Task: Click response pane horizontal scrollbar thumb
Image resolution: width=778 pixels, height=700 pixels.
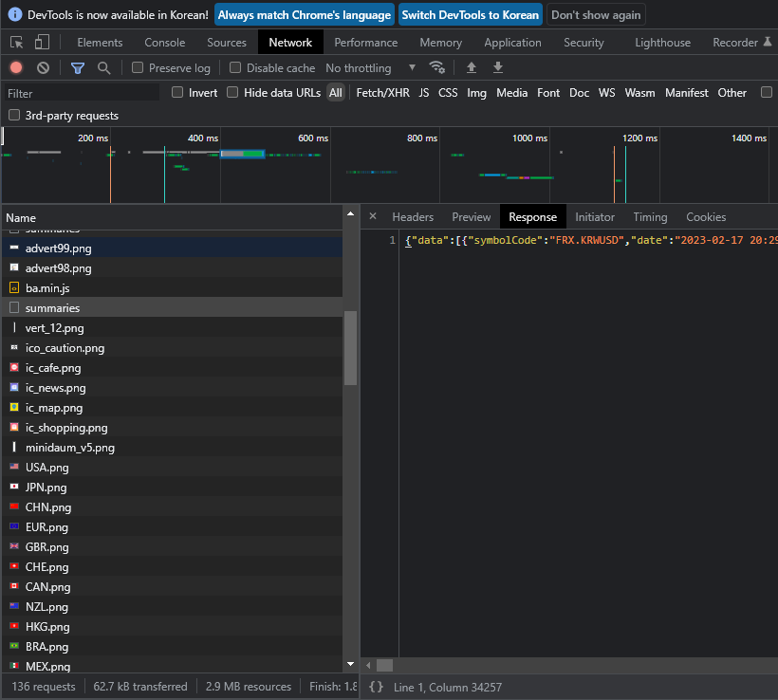Action: pyautogui.click(x=384, y=665)
